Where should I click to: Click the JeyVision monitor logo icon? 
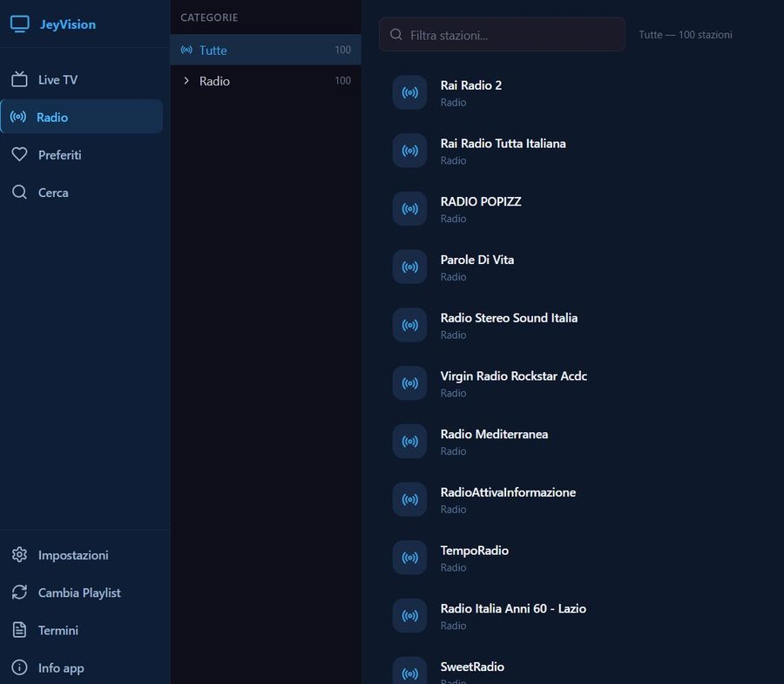(x=20, y=24)
